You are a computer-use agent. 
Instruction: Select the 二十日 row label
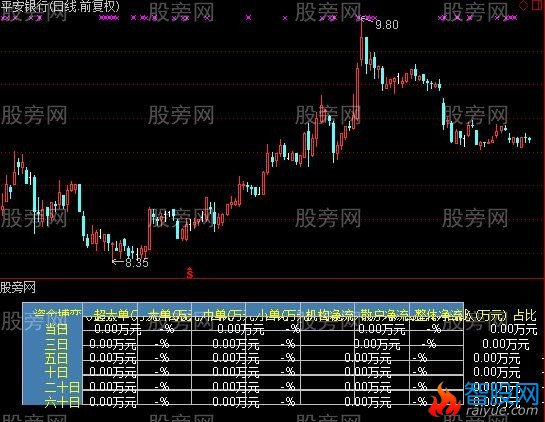(63, 387)
